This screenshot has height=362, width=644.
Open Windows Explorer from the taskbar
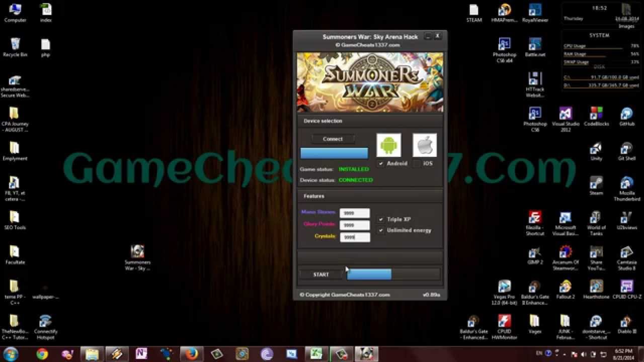pyautogui.click(x=92, y=354)
